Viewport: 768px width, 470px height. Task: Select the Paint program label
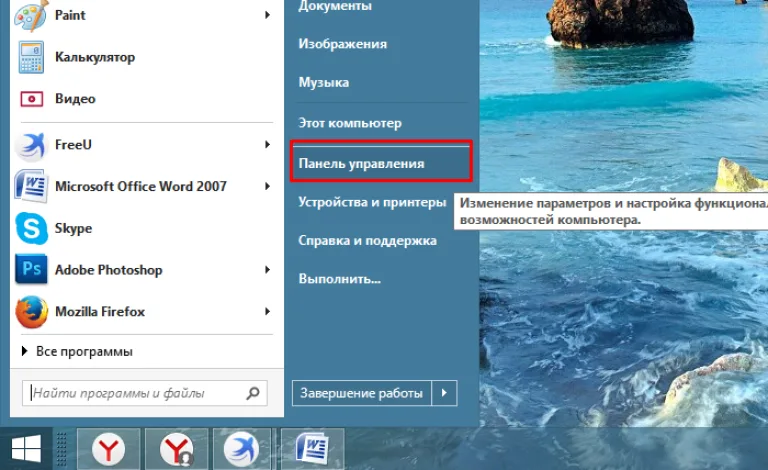tap(70, 15)
